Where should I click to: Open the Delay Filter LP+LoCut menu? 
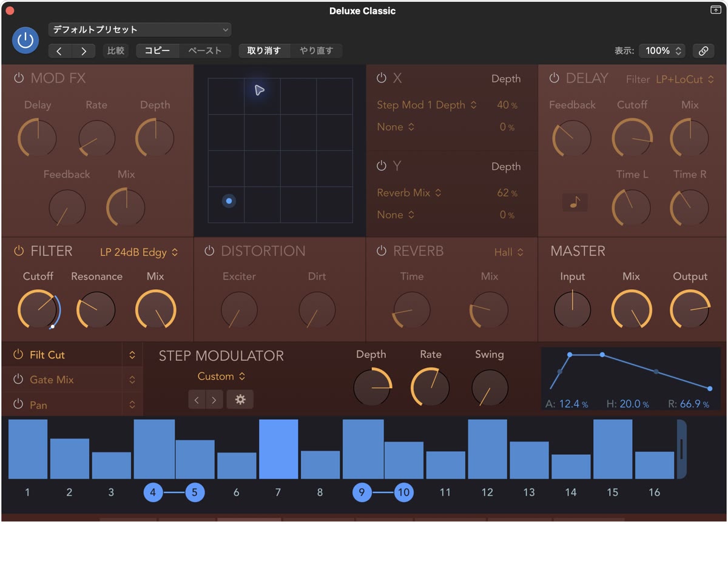click(x=685, y=79)
